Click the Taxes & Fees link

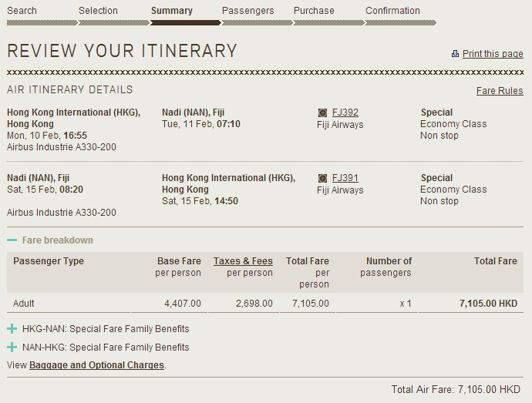point(243,261)
